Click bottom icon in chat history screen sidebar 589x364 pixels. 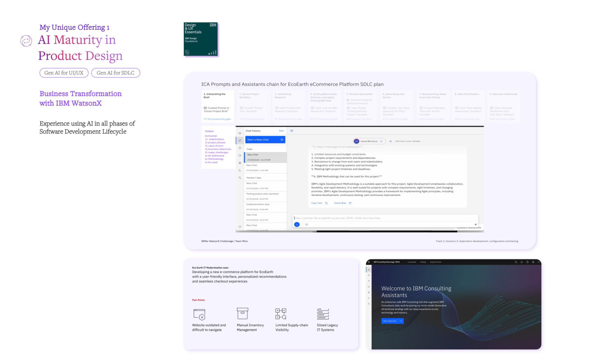tap(240, 227)
